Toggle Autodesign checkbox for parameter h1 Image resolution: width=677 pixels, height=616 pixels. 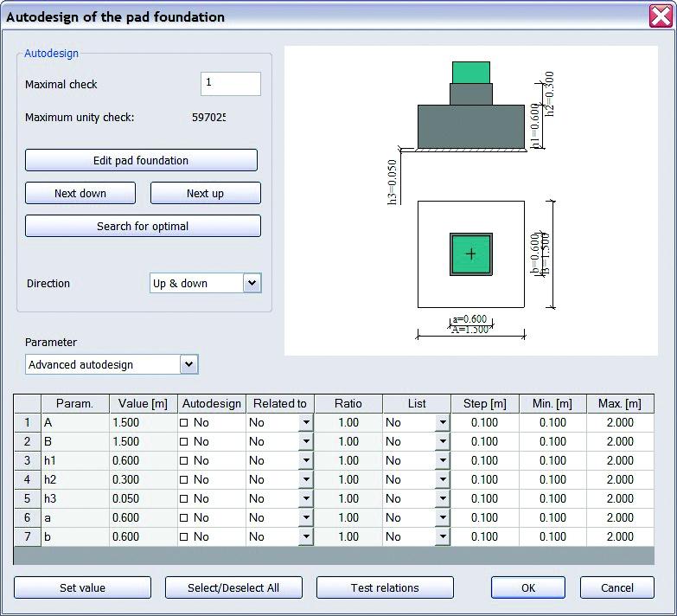183,461
